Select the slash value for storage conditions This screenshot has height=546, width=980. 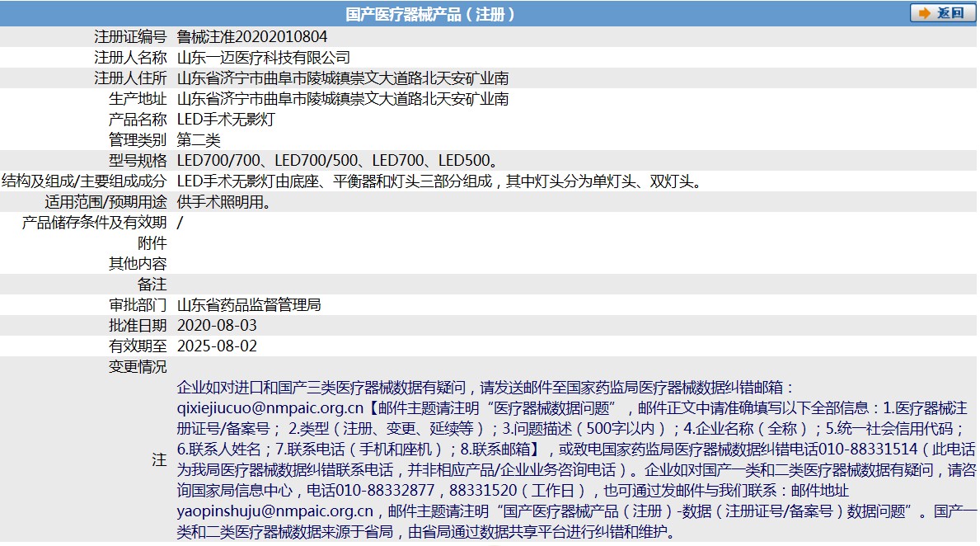pos(180,223)
